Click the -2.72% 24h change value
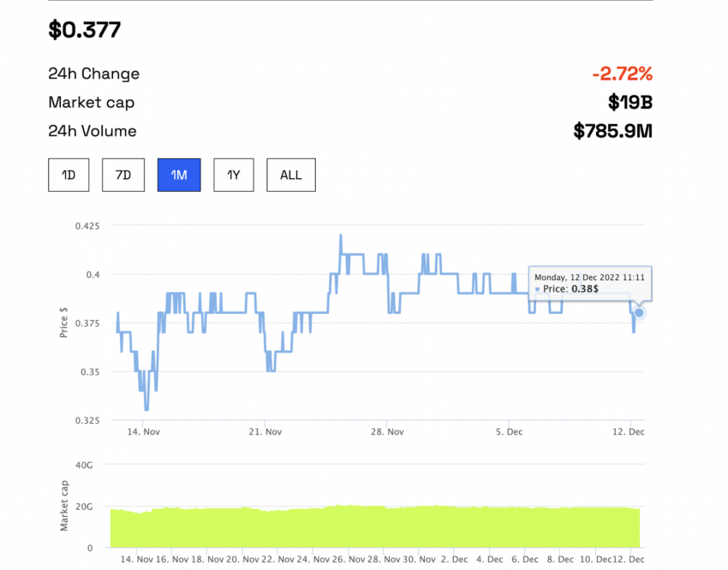The height and width of the screenshot is (570, 728). pyautogui.click(x=622, y=74)
